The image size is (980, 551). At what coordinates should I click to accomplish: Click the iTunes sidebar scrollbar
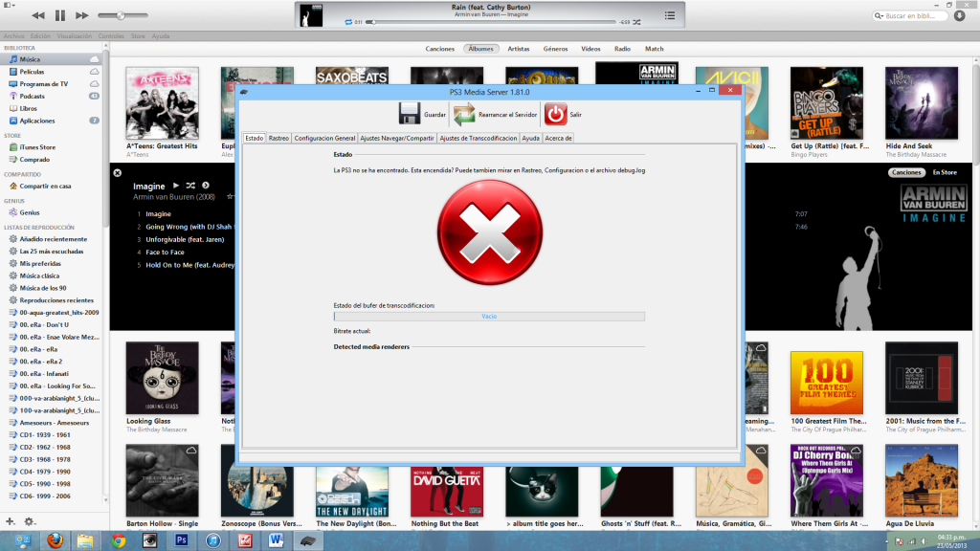(x=105, y=138)
